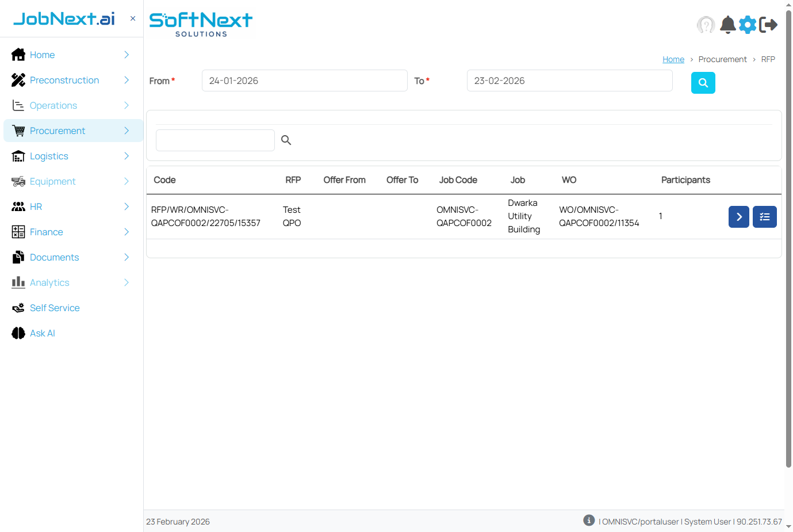Close the sidebar with the X icon
Screen dimensions: 793x532
coord(133,18)
